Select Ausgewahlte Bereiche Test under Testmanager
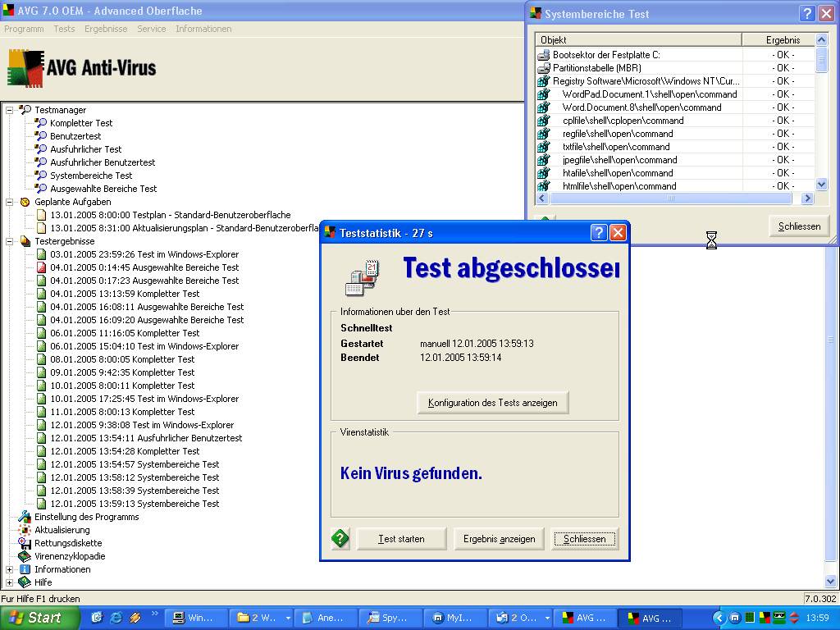 (103, 189)
